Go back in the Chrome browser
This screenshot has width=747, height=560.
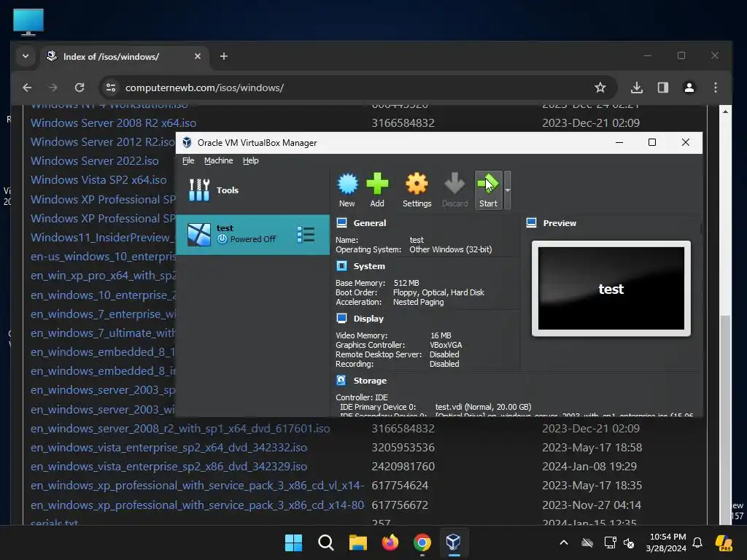coord(27,87)
